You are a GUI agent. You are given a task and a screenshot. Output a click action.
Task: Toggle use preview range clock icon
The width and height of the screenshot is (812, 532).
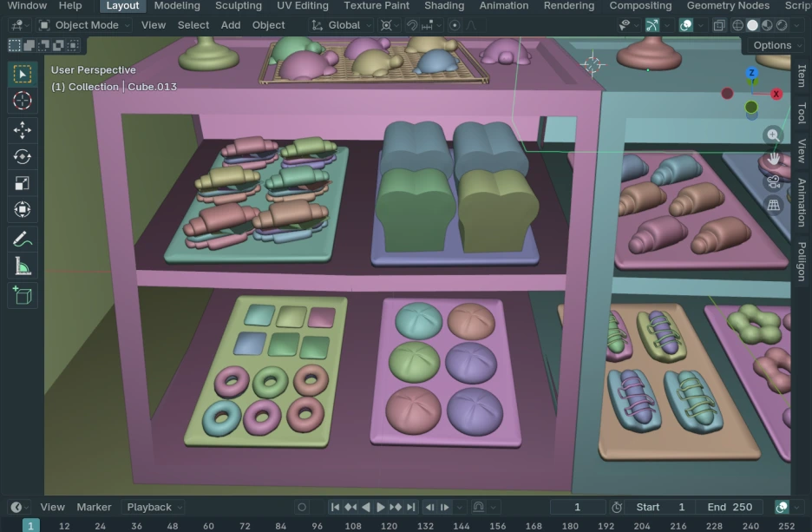coord(616,507)
